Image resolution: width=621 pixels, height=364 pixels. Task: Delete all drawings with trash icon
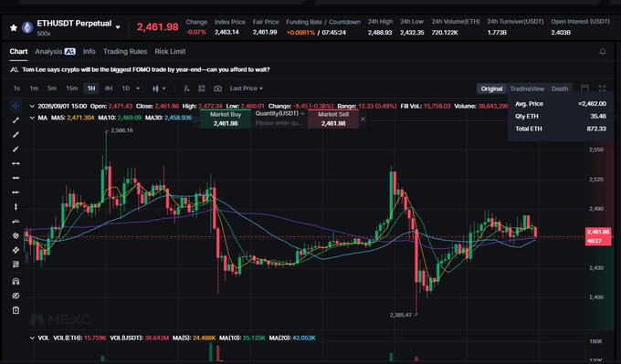(x=16, y=310)
